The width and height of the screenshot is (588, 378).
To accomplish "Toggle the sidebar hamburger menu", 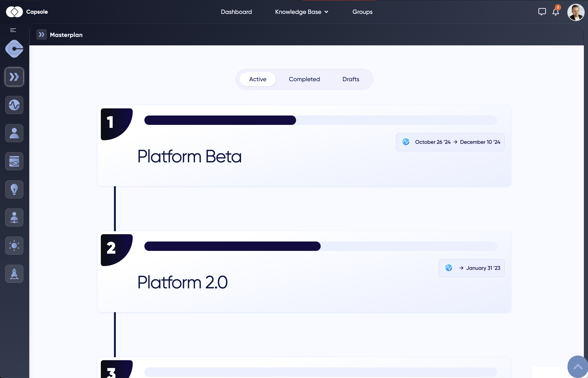I will (13, 30).
